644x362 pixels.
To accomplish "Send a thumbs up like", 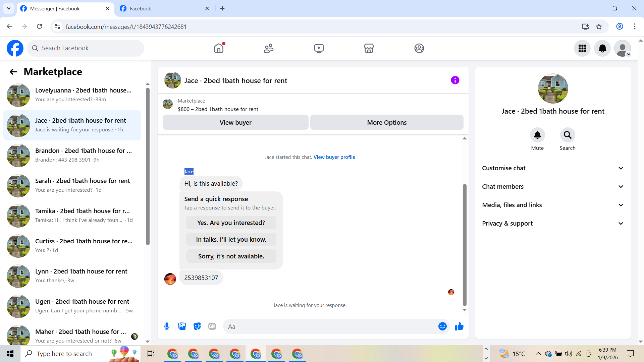I will [x=459, y=326].
